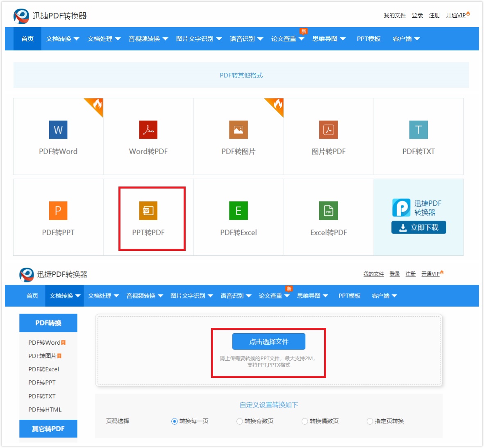Select 转换偶数页 radio option

coord(304,421)
